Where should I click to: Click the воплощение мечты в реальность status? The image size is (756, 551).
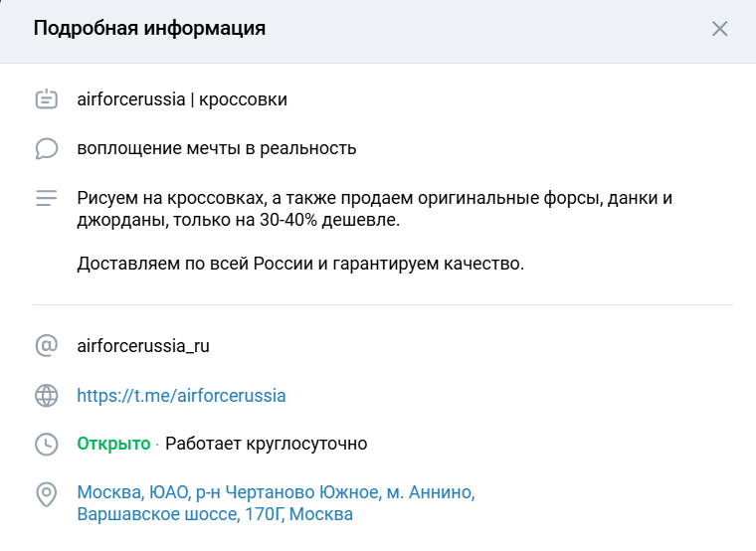tap(217, 148)
